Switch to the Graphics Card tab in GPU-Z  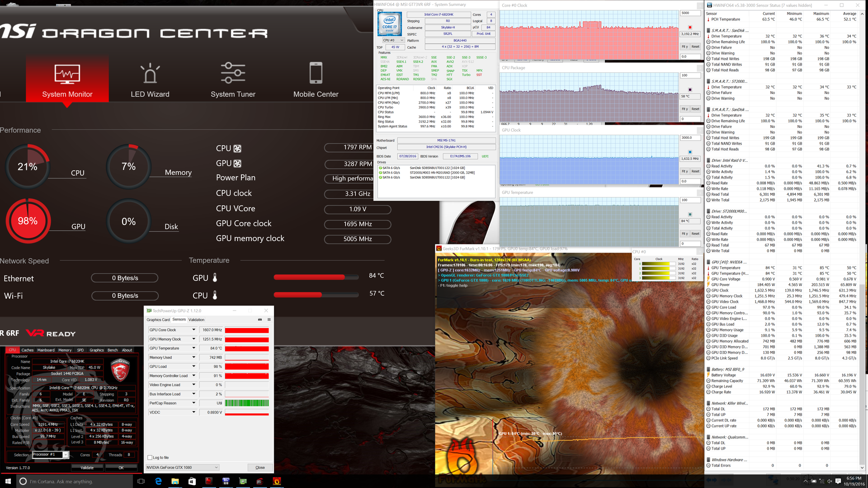point(158,319)
